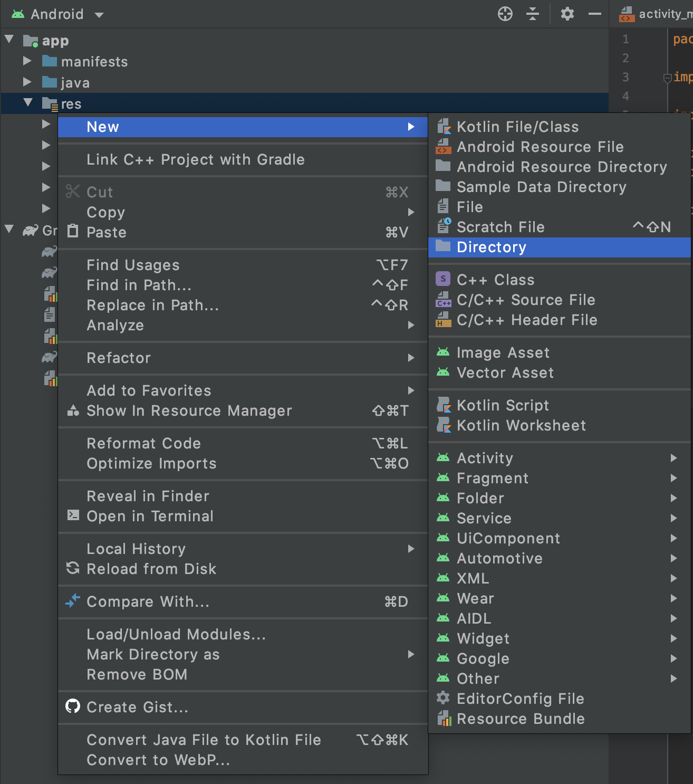Choose Android Resource Directory
The width and height of the screenshot is (693, 784).
coord(560,167)
